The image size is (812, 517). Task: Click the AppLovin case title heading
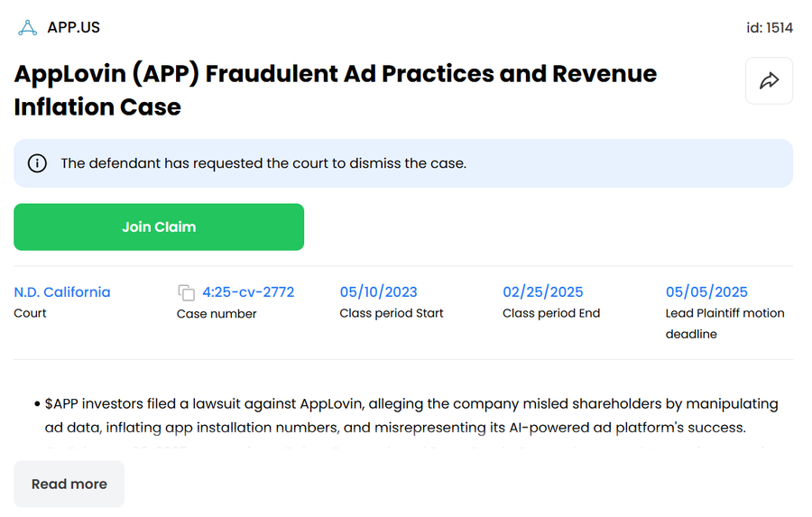click(x=336, y=90)
